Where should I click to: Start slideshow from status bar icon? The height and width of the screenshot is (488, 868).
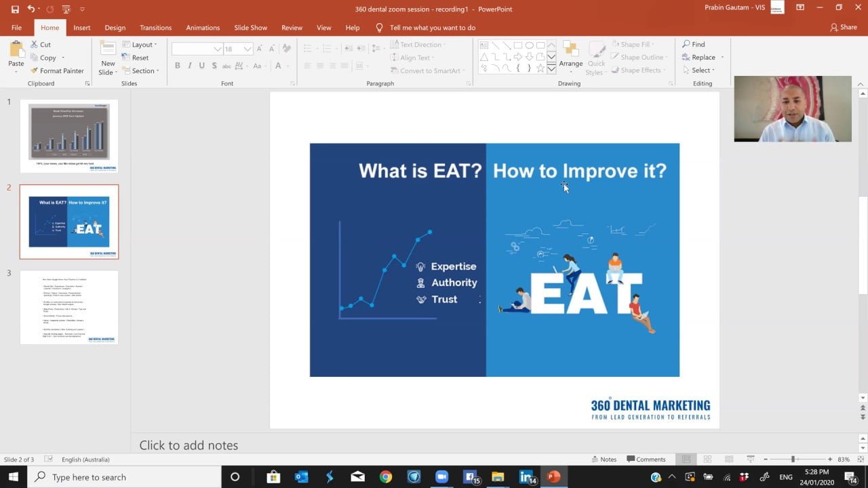tap(750, 459)
